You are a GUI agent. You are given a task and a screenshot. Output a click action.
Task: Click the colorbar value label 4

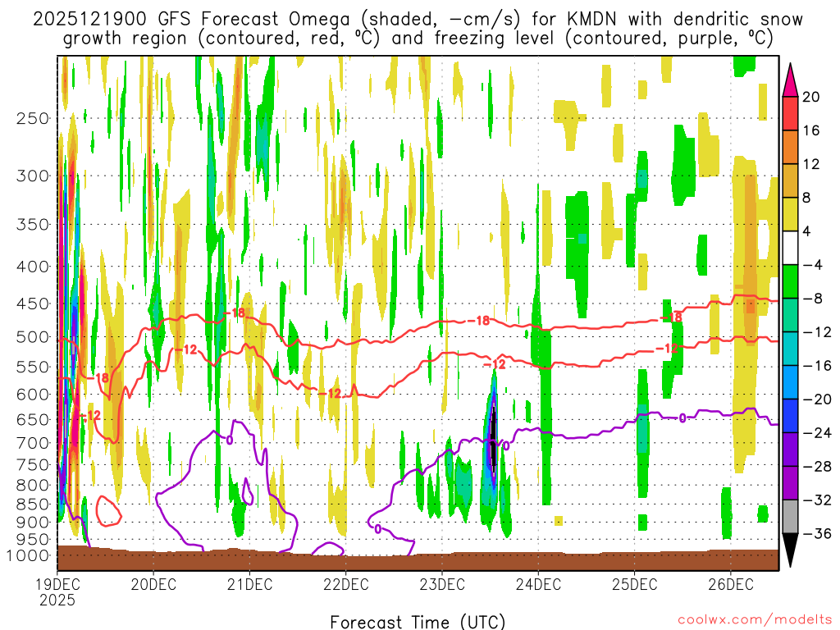coord(807,231)
